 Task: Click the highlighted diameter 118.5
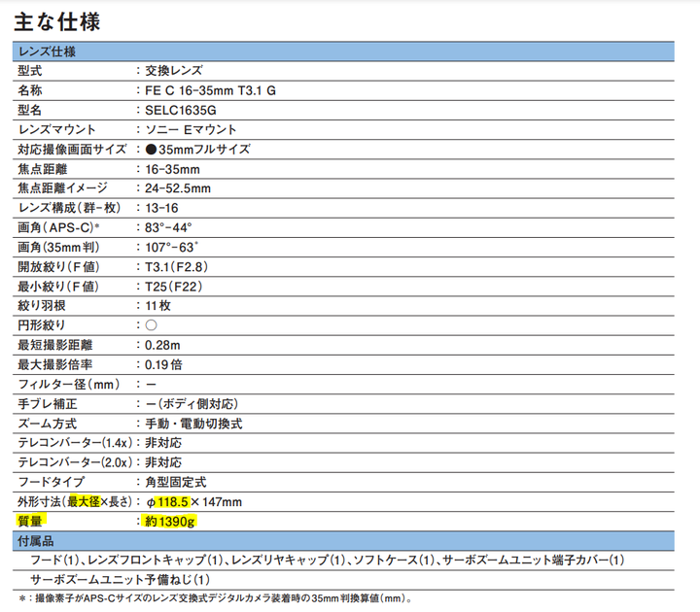pos(172,502)
